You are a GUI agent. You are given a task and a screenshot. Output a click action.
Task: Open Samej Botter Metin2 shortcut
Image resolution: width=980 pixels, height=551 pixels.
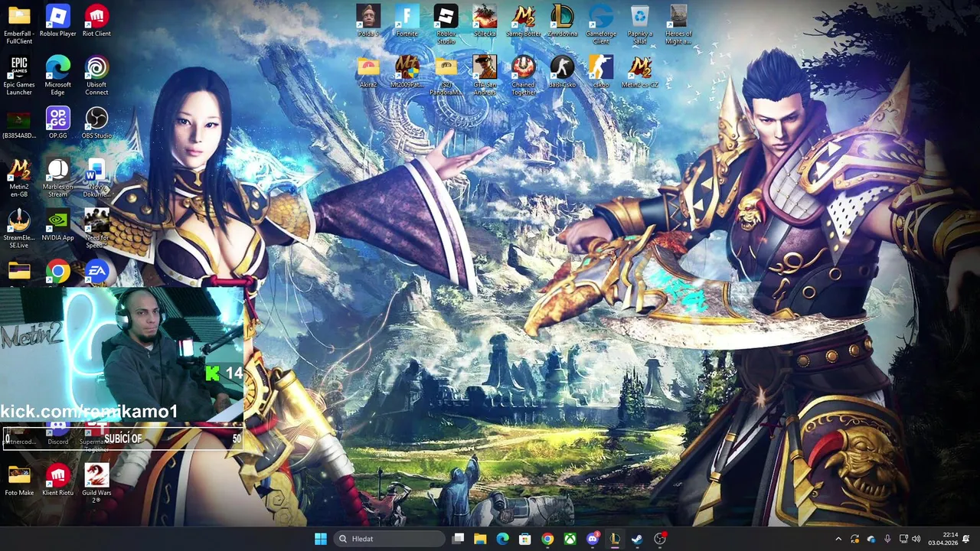pyautogui.click(x=524, y=21)
